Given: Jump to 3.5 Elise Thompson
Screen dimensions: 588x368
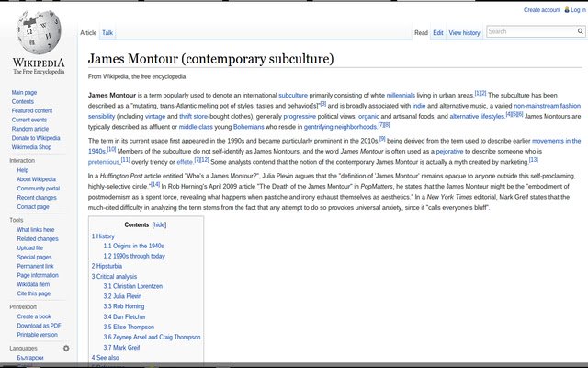Looking at the screenshot, I should tap(129, 328).
